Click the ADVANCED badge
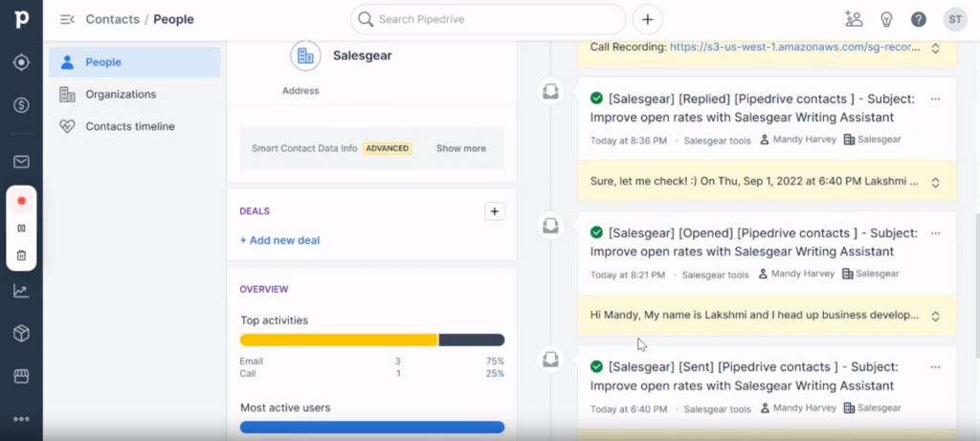 [387, 148]
